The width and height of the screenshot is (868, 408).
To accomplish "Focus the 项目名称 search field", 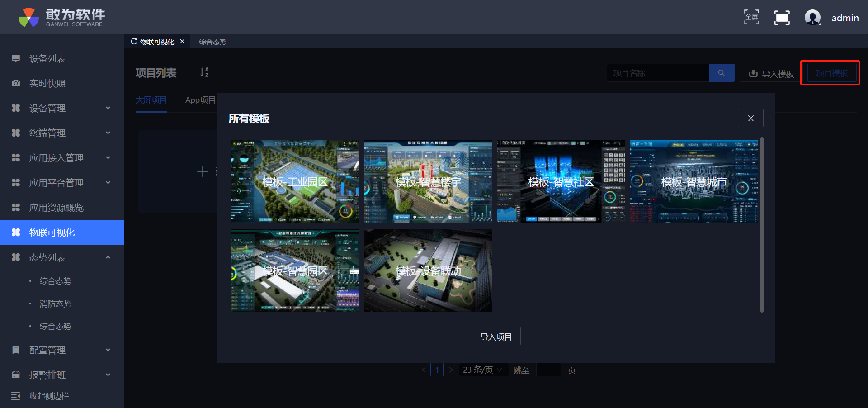I will [657, 73].
